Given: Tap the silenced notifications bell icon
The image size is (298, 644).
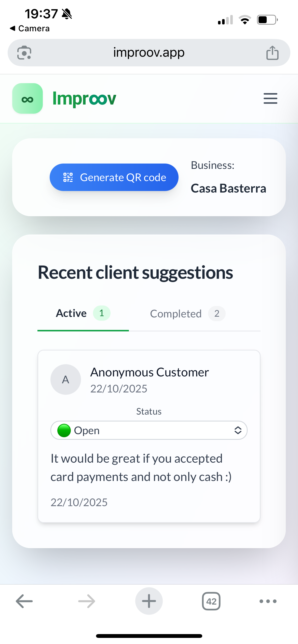Looking at the screenshot, I should [66, 14].
